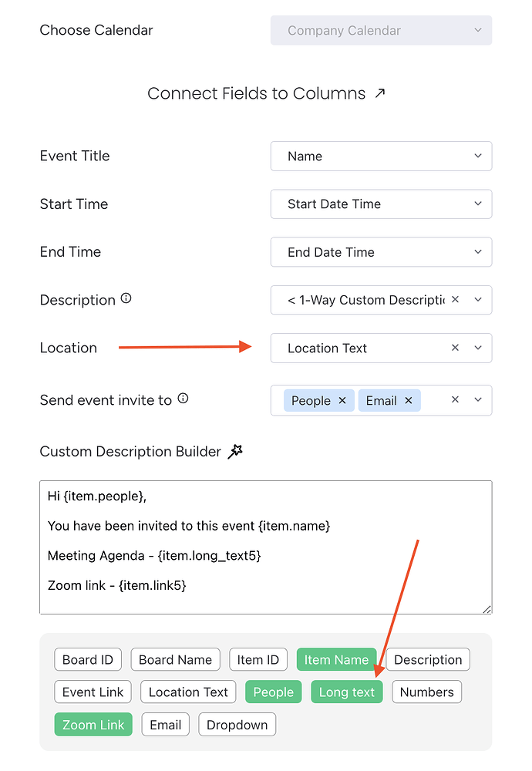Screen dimensions: 532x771
Task: Grab the text area resize handle
Action: [x=487, y=609]
